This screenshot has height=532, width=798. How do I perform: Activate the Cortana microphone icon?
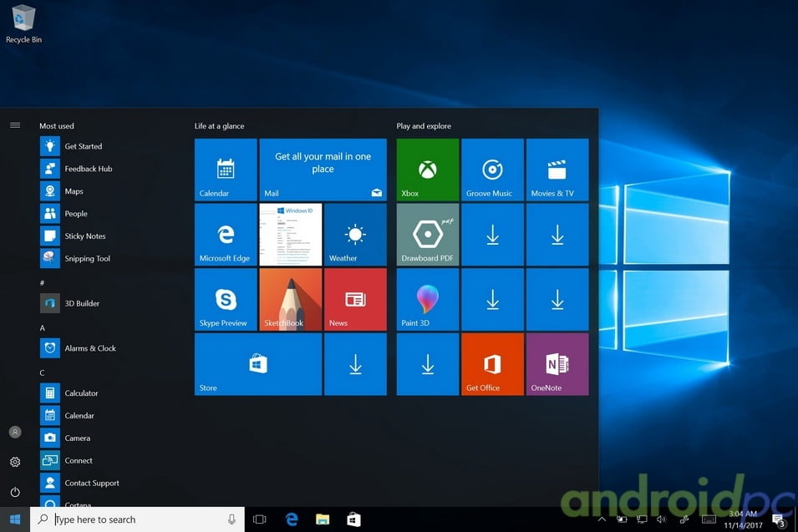[231, 519]
